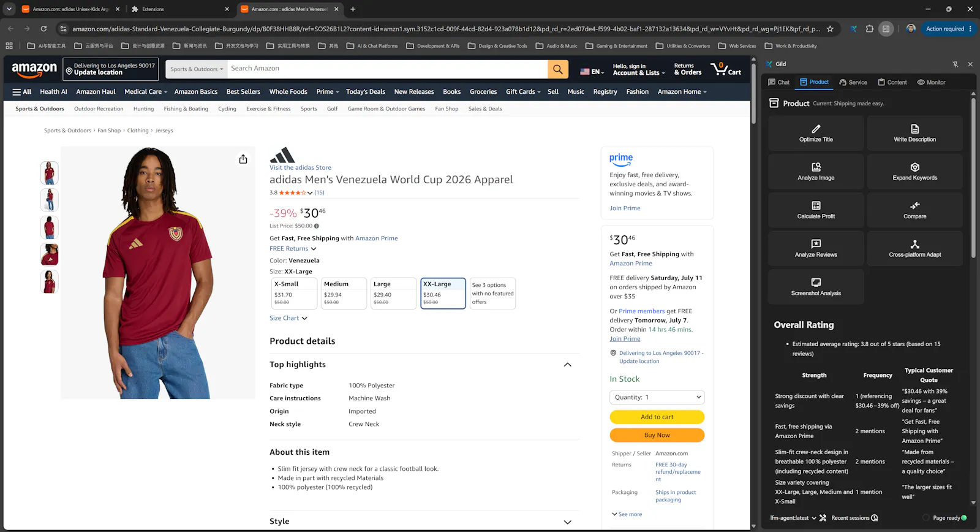Toggle the browser side panel icon

(x=886, y=29)
